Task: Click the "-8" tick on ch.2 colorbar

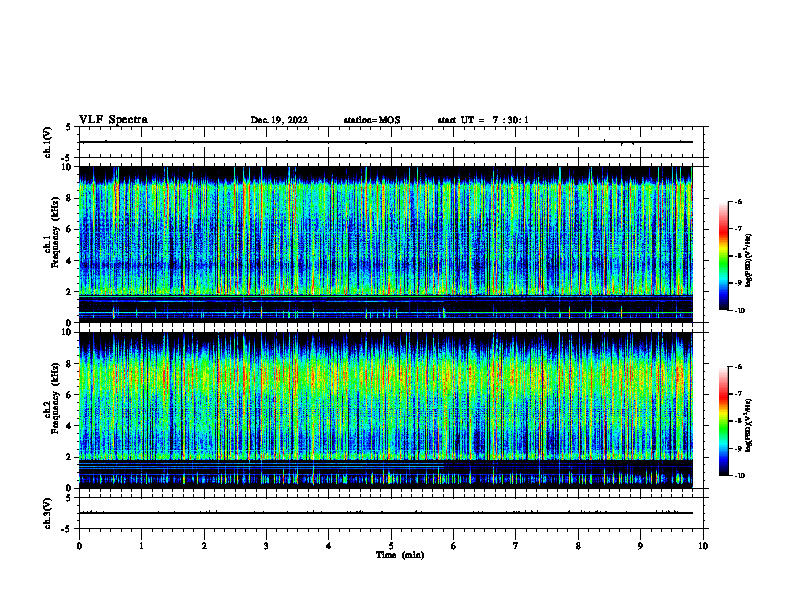Action: point(738,421)
